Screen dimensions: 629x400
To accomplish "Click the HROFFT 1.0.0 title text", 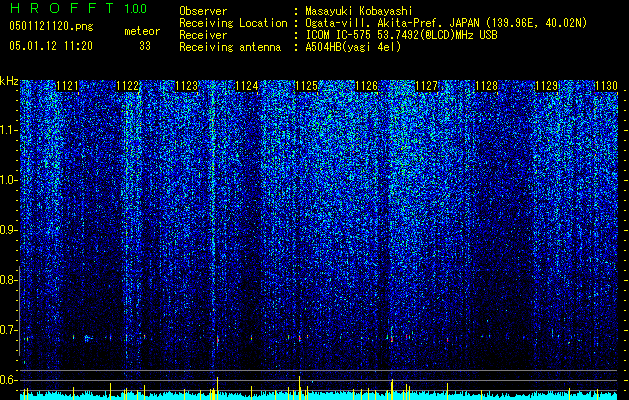I will point(78,8).
